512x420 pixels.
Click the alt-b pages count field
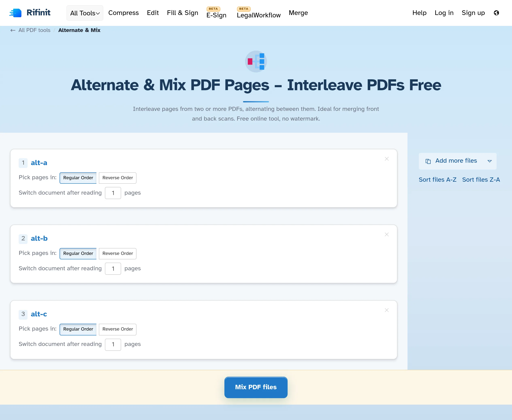tap(113, 269)
